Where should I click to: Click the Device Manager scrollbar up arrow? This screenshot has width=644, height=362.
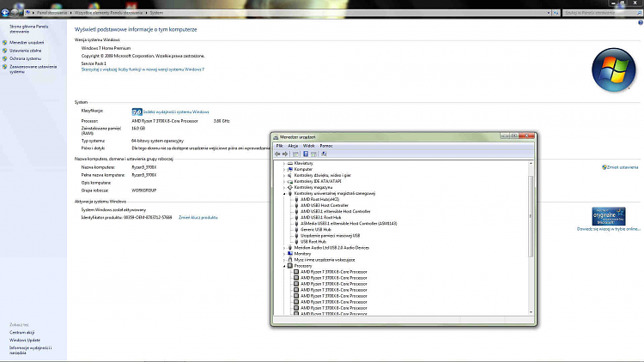(x=531, y=163)
